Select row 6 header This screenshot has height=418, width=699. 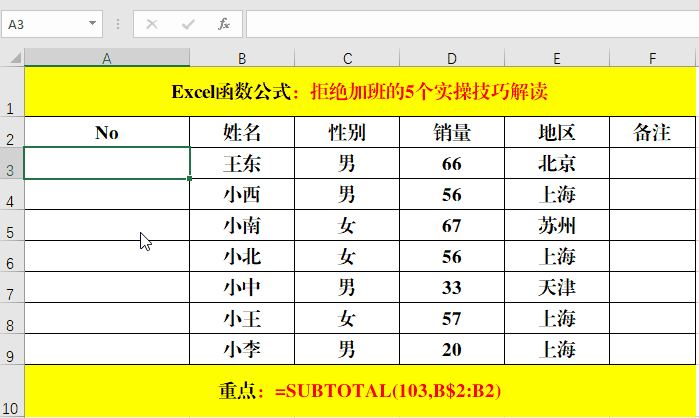12,256
